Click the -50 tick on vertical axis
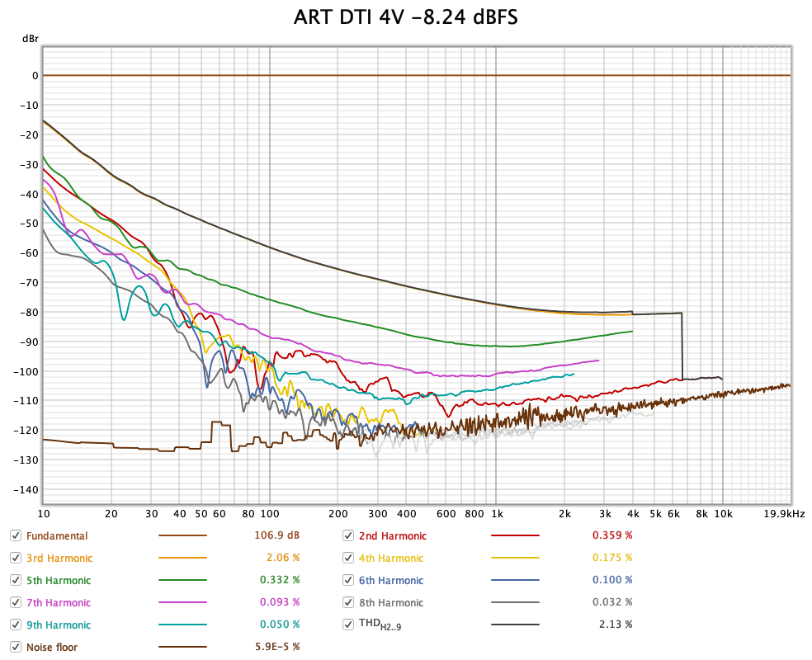The width and height of the screenshot is (812, 660). point(29,224)
